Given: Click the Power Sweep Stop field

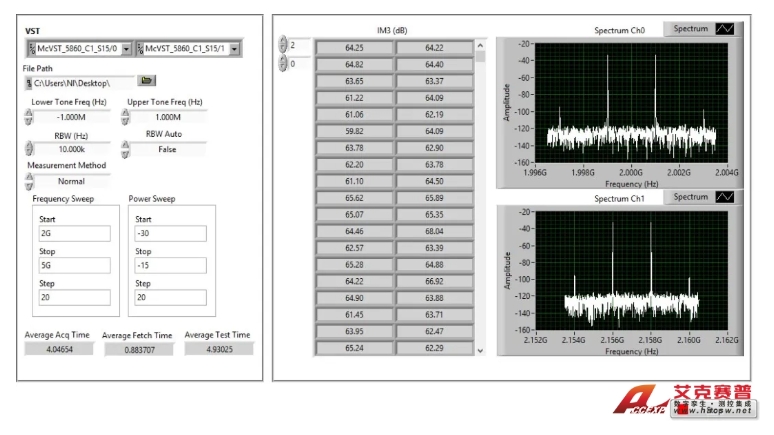Looking at the screenshot, I should pos(170,265).
